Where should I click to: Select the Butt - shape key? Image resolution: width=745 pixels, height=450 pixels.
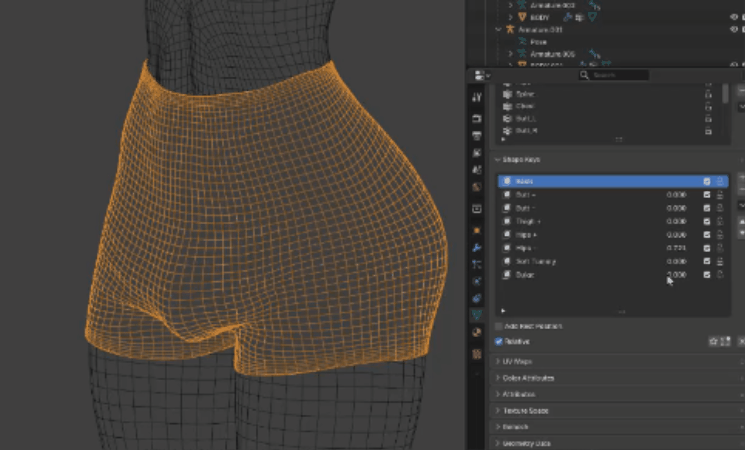(x=613, y=208)
